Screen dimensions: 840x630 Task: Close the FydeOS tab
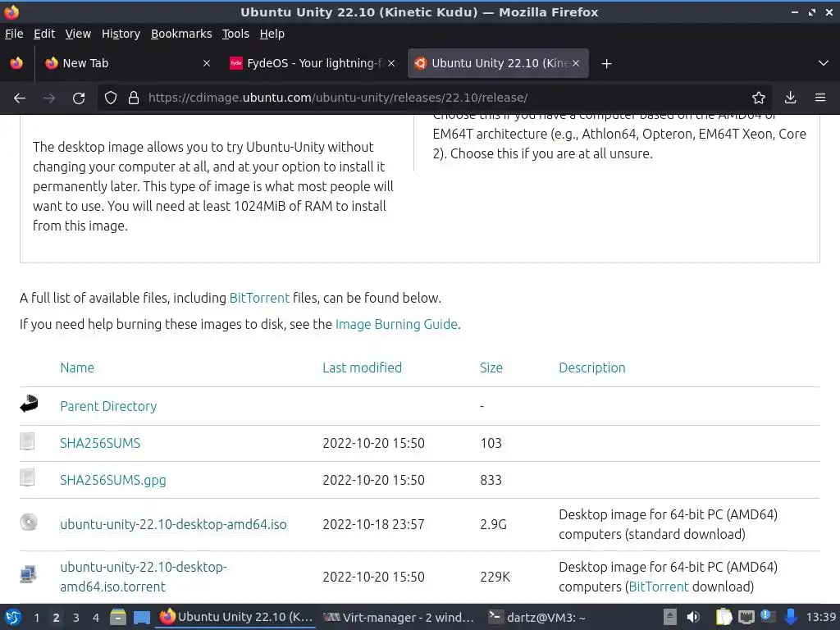(391, 63)
